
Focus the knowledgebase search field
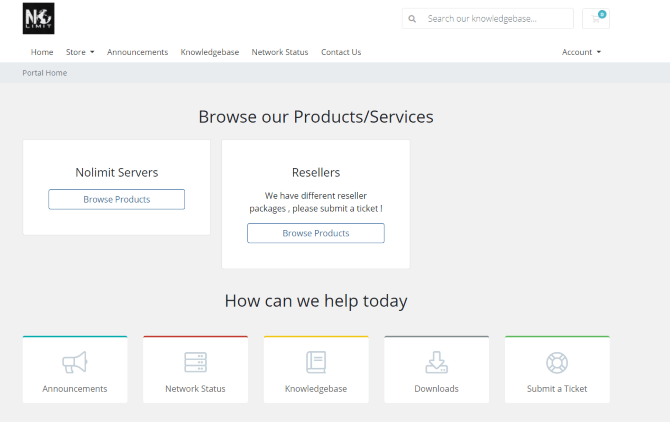click(488, 18)
